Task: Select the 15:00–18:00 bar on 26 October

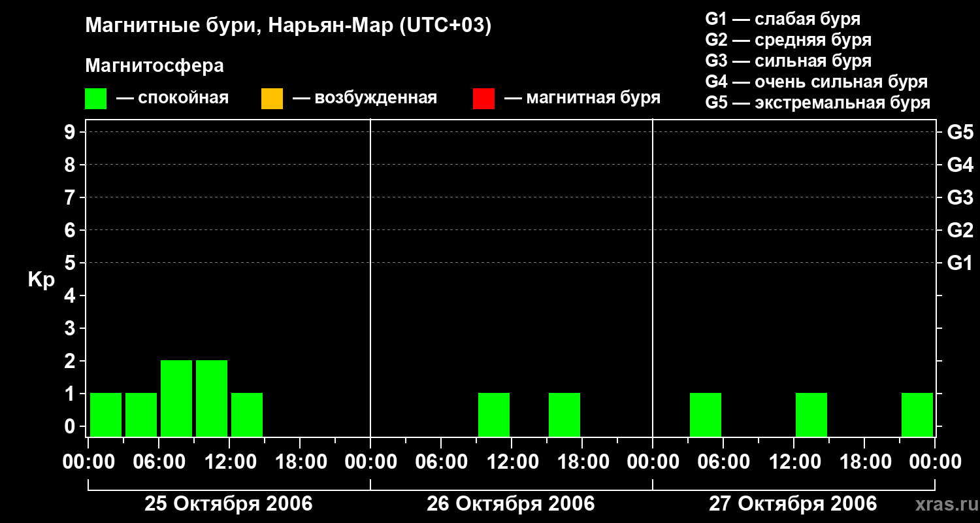Action: click(564, 414)
